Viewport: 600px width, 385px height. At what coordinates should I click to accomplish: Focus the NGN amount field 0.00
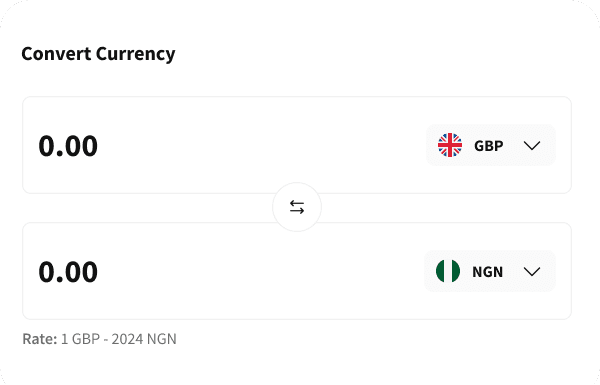coord(68,272)
